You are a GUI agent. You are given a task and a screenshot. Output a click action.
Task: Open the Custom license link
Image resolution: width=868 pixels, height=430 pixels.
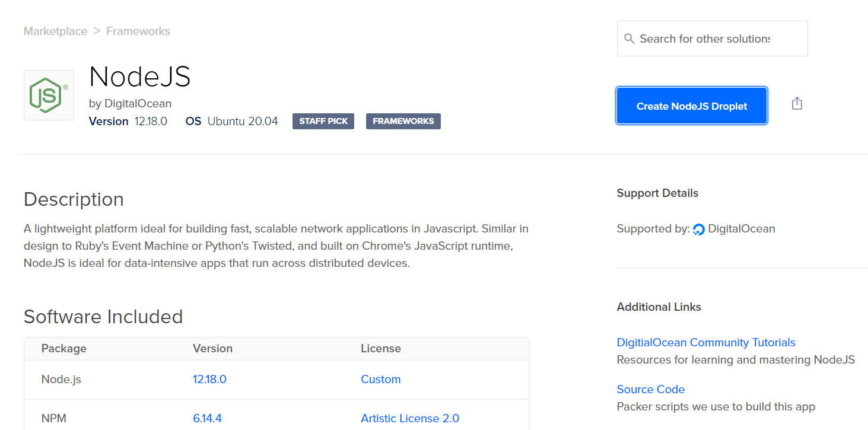380,379
